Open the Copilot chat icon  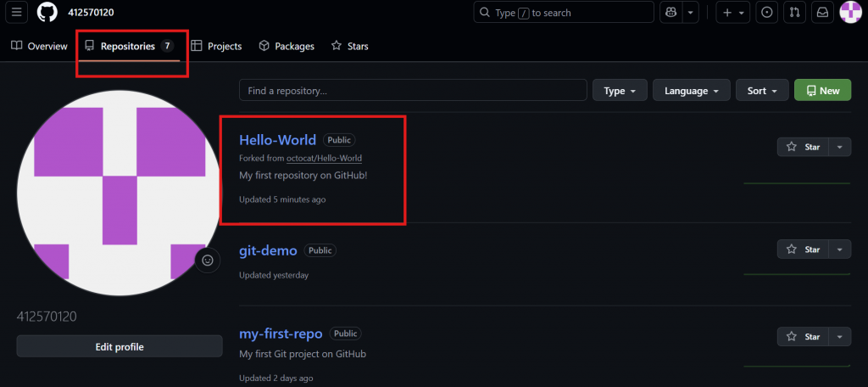pyautogui.click(x=671, y=12)
